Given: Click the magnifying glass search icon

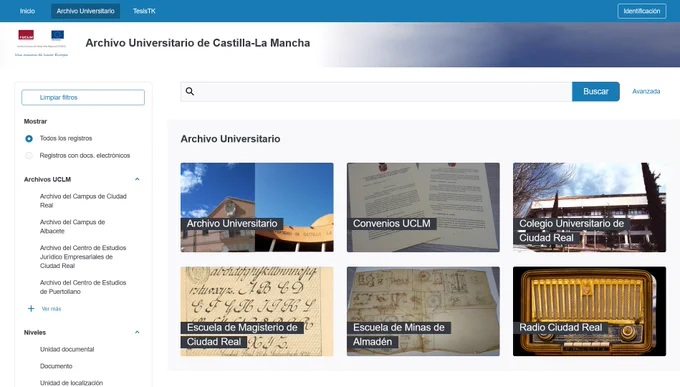Looking at the screenshot, I should (x=190, y=91).
